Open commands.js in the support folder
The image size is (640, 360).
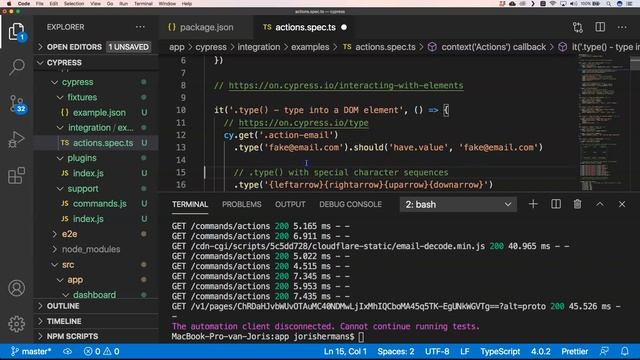click(100, 203)
